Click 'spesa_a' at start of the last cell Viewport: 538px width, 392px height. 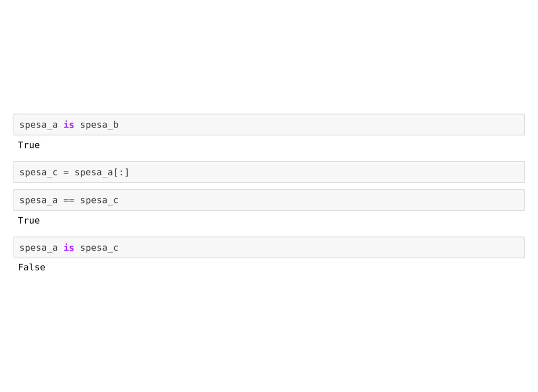coord(38,248)
